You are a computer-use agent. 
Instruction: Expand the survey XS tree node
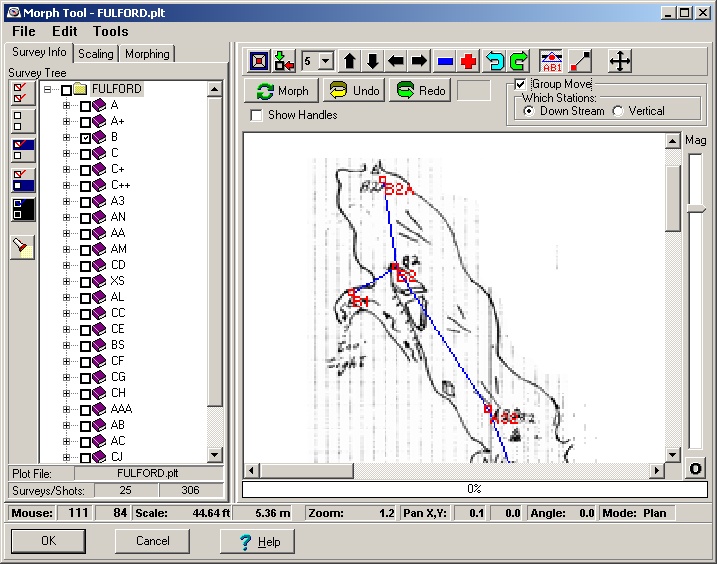[x=67, y=281]
